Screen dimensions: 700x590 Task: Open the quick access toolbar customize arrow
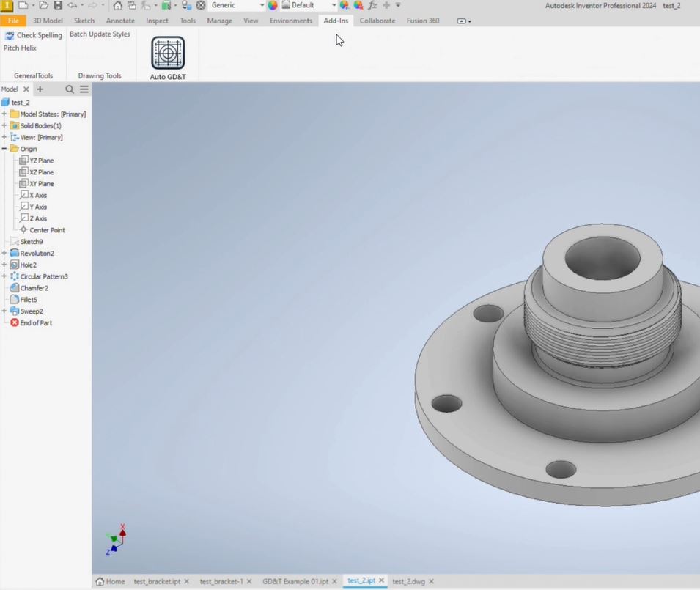pyautogui.click(x=398, y=5)
